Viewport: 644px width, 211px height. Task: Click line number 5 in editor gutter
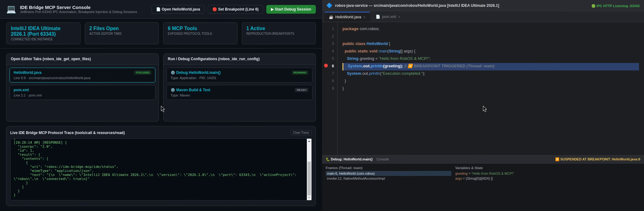point(333,59)
